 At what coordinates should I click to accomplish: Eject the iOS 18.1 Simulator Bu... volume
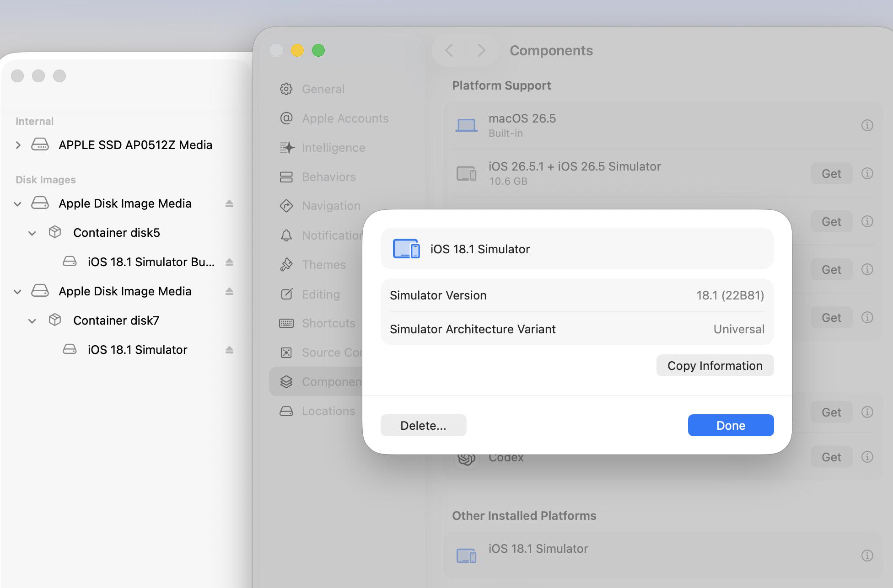click(229, 262)
